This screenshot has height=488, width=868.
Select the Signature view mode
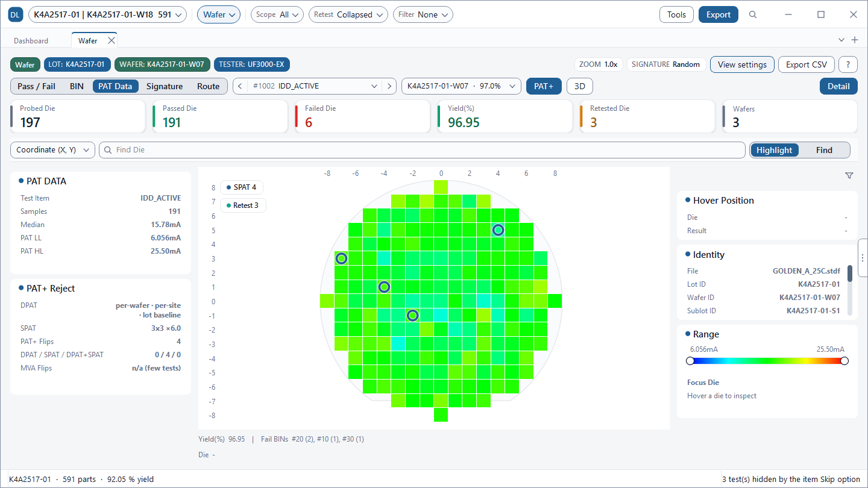coord(165,86)
